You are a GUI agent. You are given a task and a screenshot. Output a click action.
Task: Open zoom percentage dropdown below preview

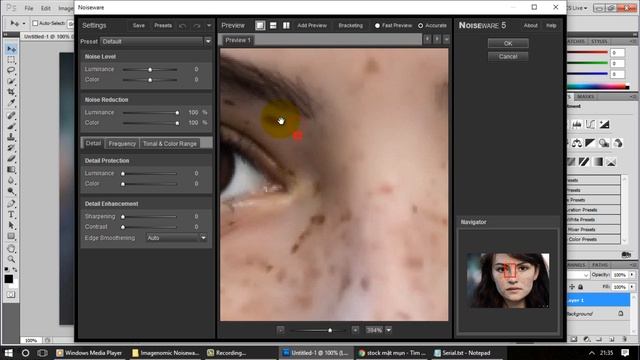click(x=389, y=330)
